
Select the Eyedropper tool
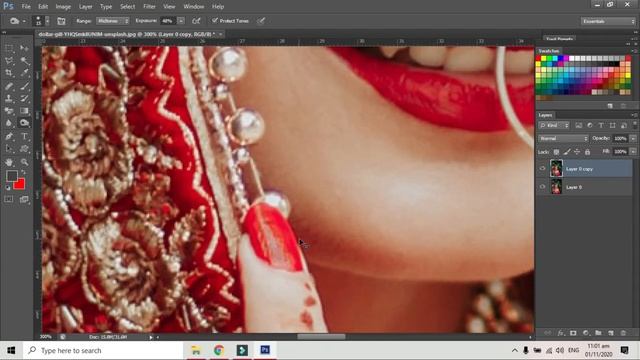(24, 73)
